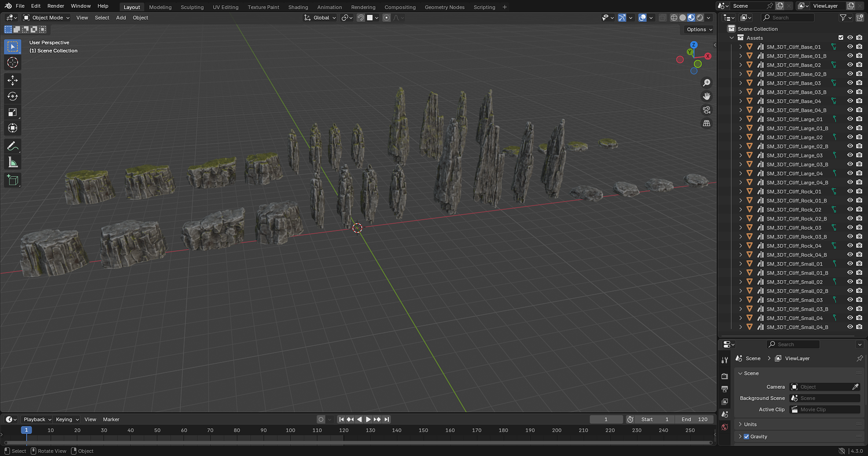This screenshot has width=868, height=456.
Task: Toggle the Gravity checkbox
Action: (x=746, y=436)
